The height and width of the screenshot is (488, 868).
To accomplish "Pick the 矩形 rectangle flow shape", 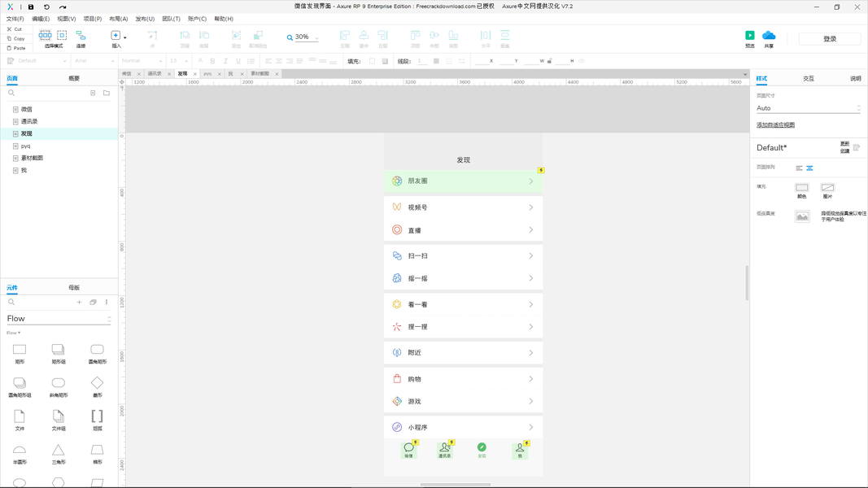I will click(x=20, y=354).
